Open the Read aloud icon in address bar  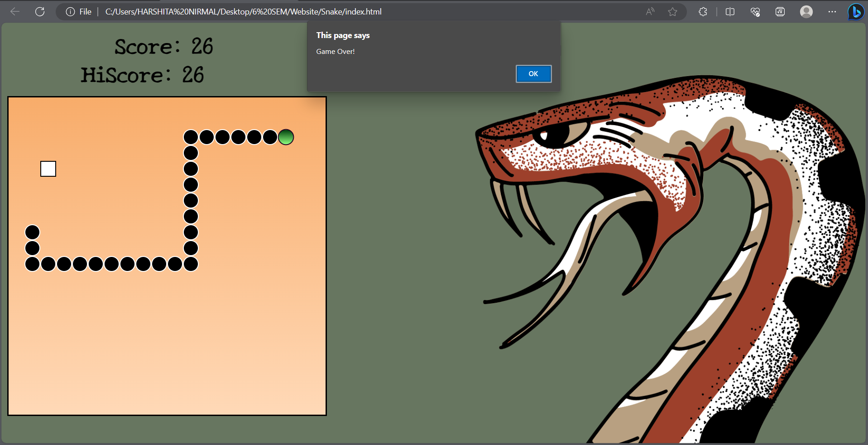pos(650,12)
